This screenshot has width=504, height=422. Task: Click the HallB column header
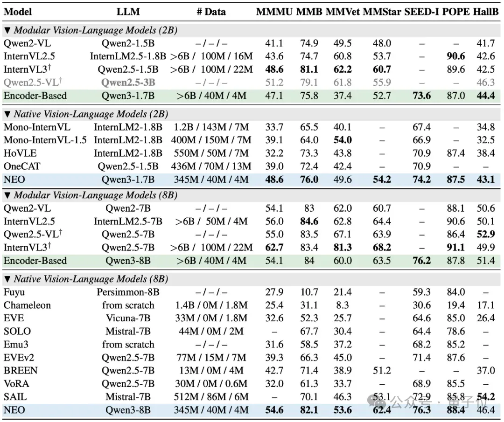point(486,12)
